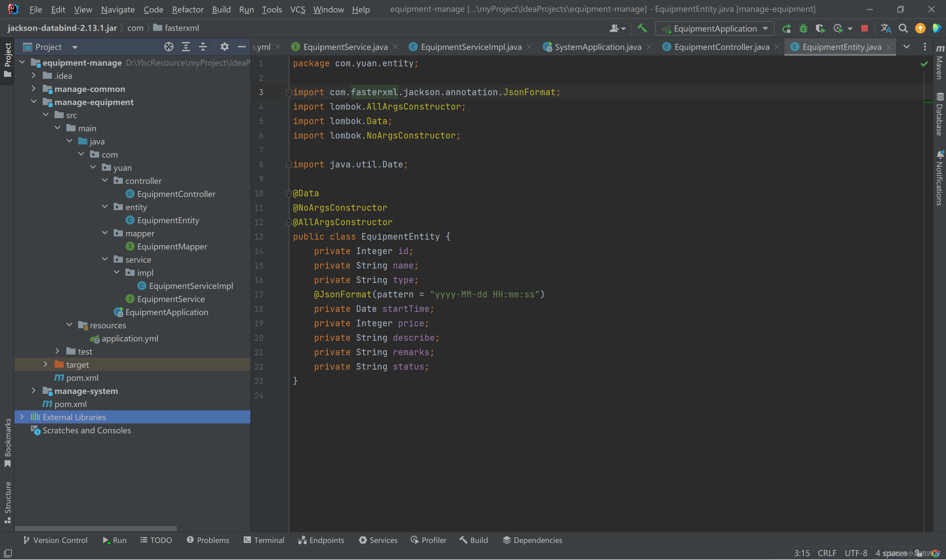Collapse the controller package
The height and width of the screenshot is (560, 946).
coord(104,181)
